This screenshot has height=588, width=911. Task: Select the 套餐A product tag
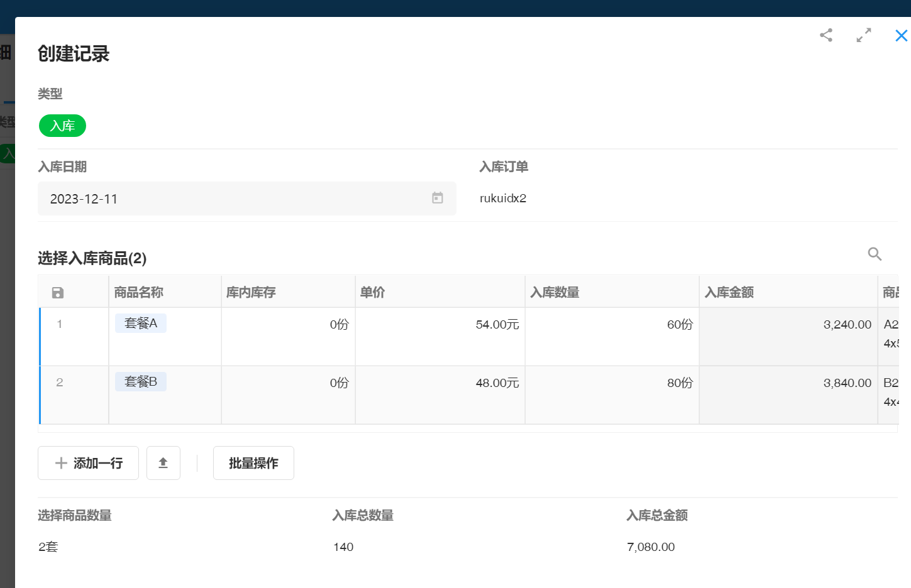pyautogui.click(x=141, y=324)
